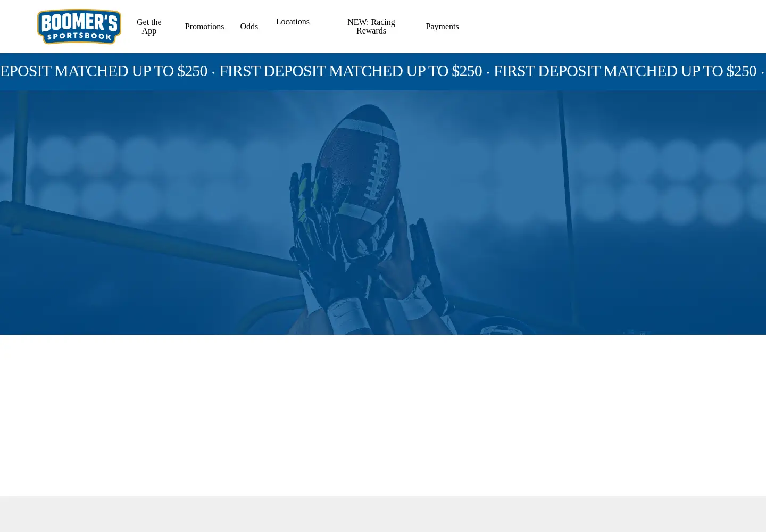Viewport: 766px width, 532px height.
Task: Select Locations in the navigation bar
Action: (x=293, y=22)
